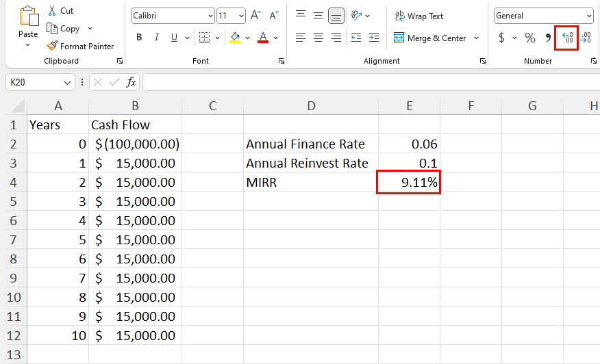This screenshot has width=600, height=364.
Task: Select column D header
Action: pyautogui.click(x=311, y=106)
